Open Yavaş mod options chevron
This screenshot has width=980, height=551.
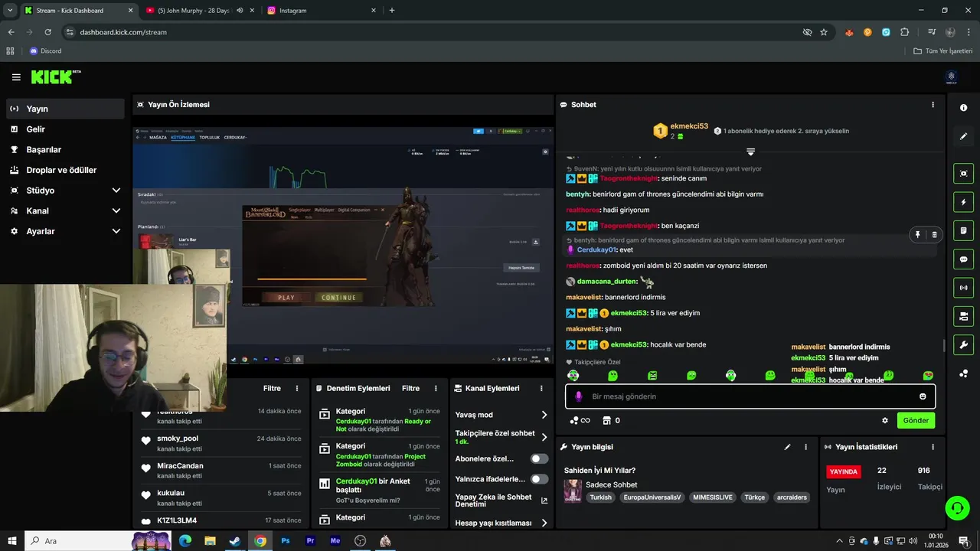pos(544,415)
